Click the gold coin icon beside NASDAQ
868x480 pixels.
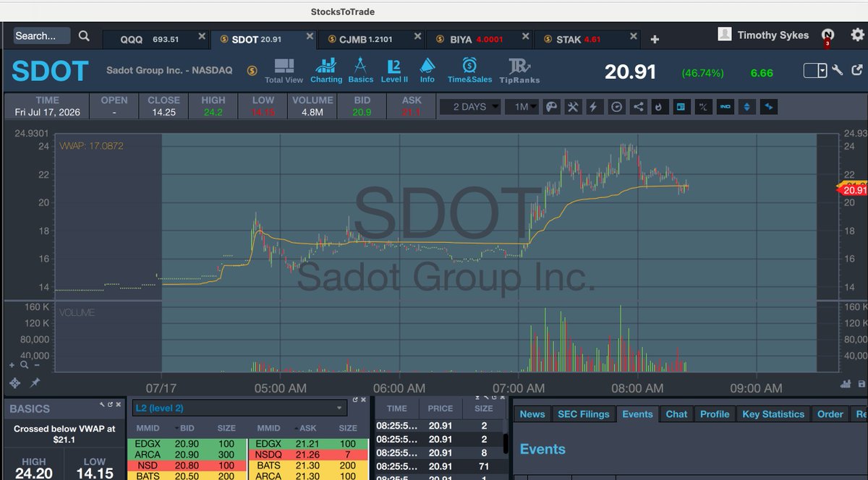click(x=252, y=71)
